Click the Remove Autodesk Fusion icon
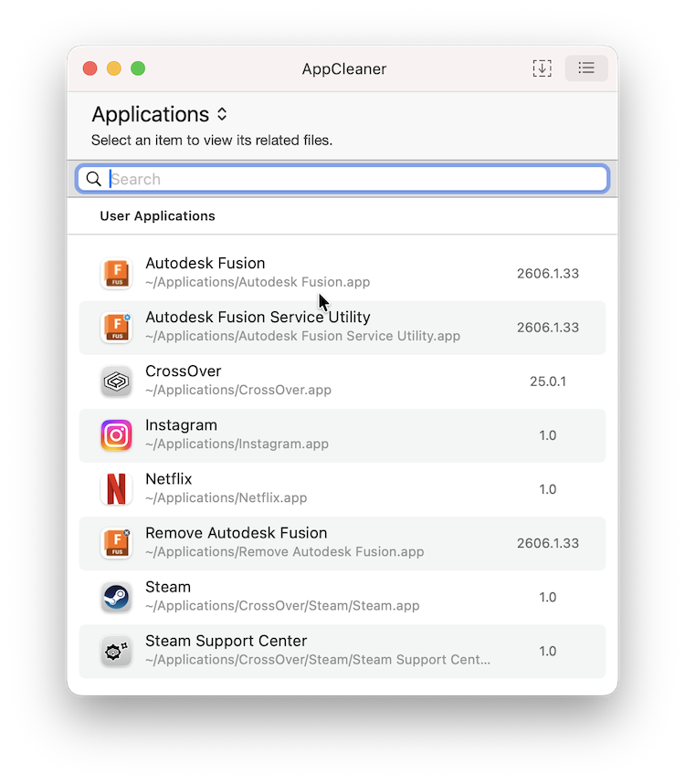The height and width of the screenshot is (784, 685). (116, 543)
